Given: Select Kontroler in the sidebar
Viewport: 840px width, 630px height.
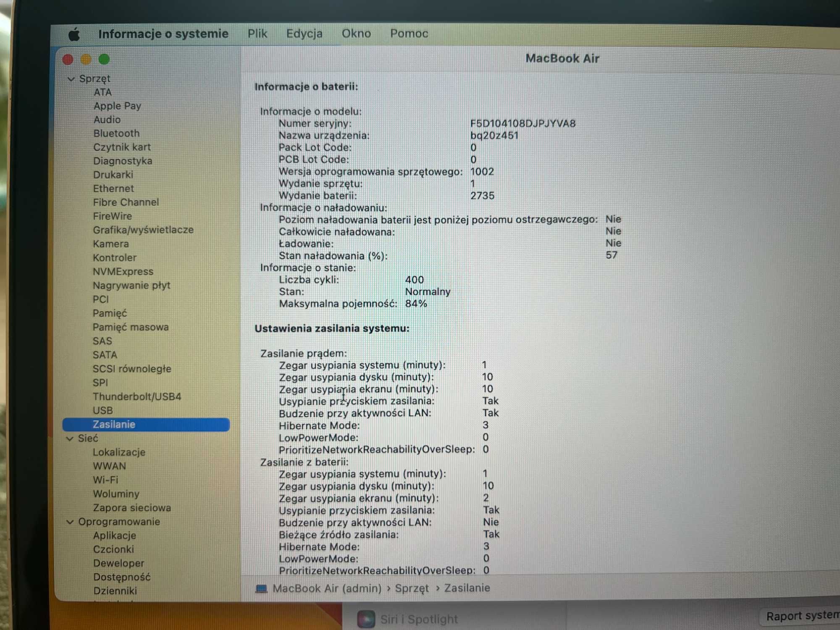Looking at the screenshot, I should point(115,258).
